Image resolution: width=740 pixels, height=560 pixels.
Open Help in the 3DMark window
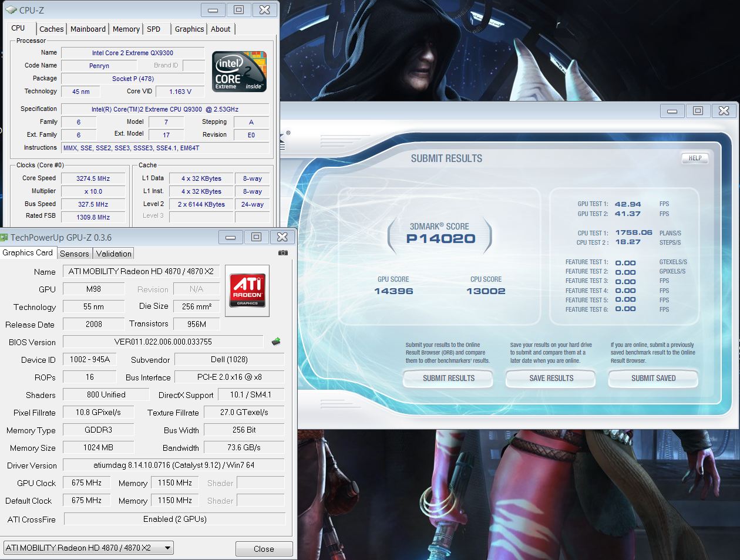695,158
